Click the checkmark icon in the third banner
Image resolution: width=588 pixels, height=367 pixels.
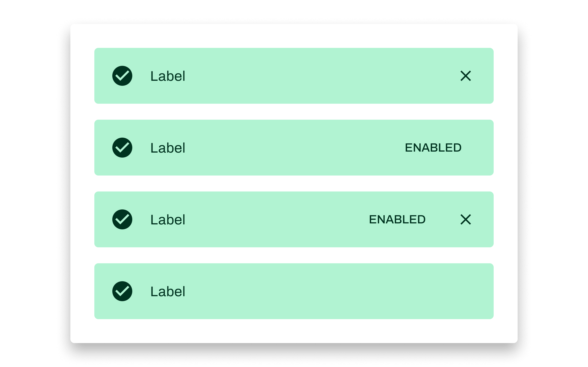tap(122, 220)
